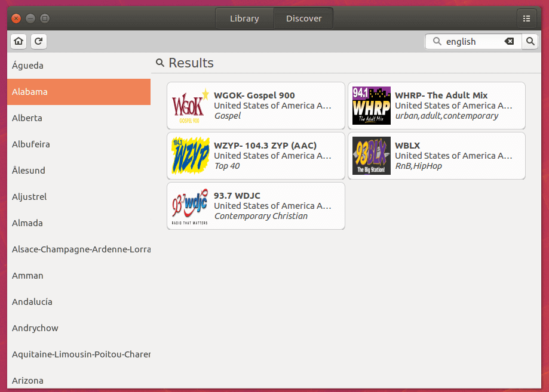Switch to the Library tab
This screenshot has width=549, height=392.
[x=244, y=18]
